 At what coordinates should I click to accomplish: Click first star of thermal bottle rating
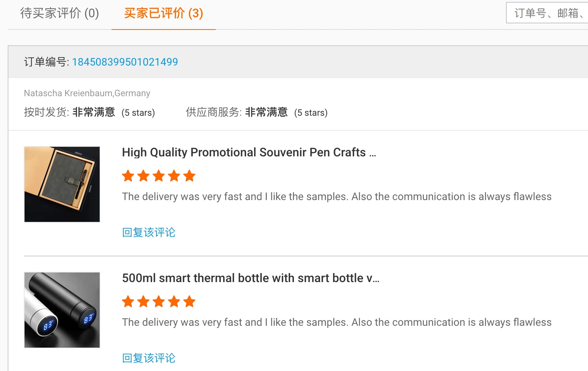point(128,302)
